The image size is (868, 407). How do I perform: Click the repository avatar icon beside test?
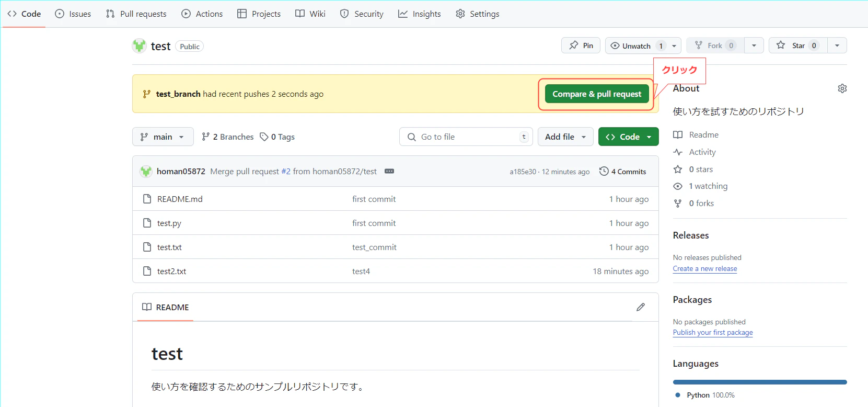[x=139, y=46]
